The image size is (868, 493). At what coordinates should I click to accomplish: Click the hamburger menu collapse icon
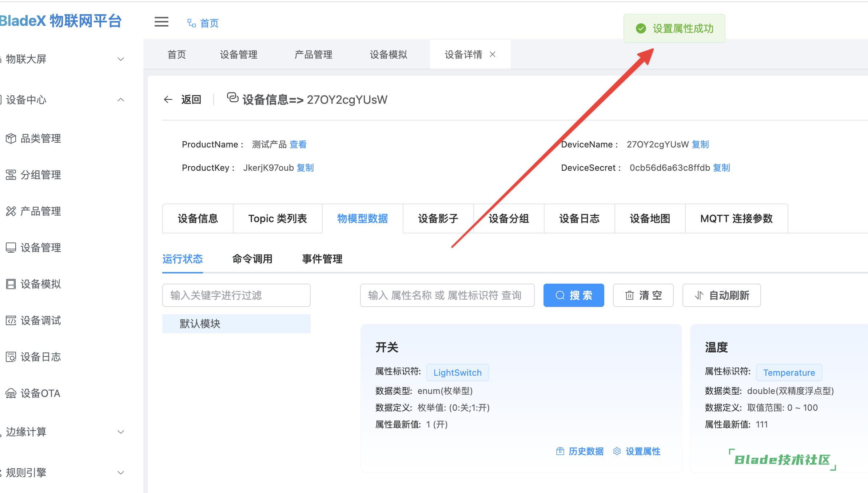(161, 22)
